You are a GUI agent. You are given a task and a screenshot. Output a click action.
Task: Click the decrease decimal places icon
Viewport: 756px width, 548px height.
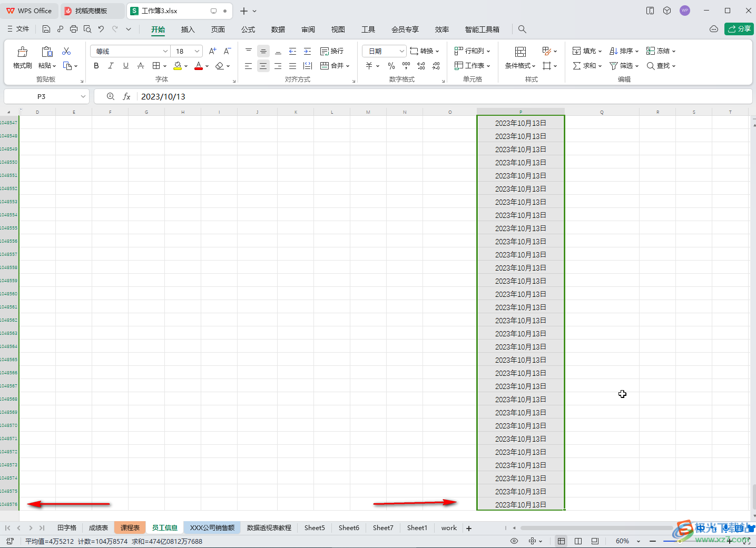pos(436,66)
